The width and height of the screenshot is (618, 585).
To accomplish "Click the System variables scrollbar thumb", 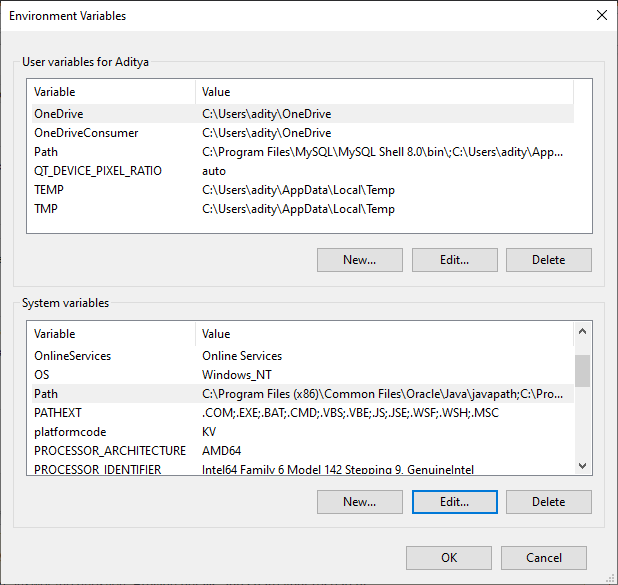I will click(582, 370).
